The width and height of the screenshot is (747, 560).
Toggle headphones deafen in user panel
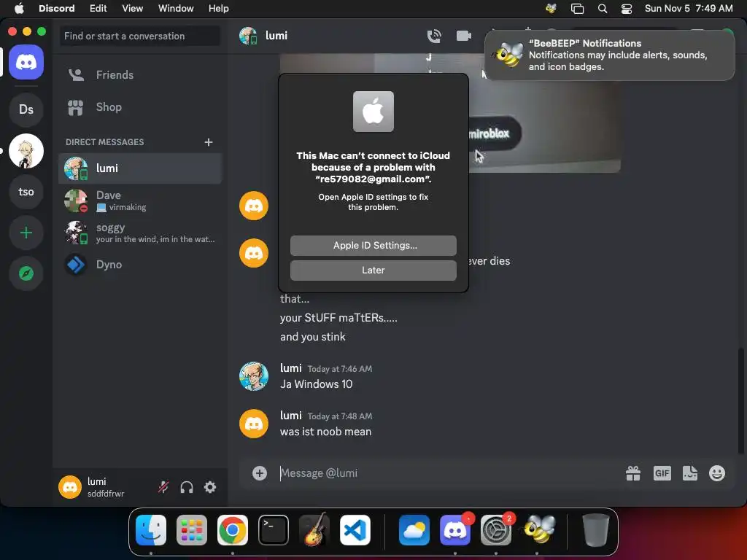187,487
